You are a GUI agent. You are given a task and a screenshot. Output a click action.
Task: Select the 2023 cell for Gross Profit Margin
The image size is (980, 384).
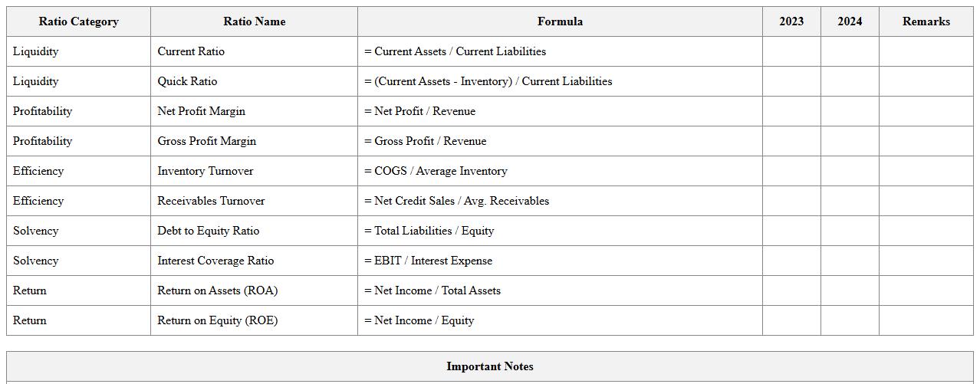point(791,141)
